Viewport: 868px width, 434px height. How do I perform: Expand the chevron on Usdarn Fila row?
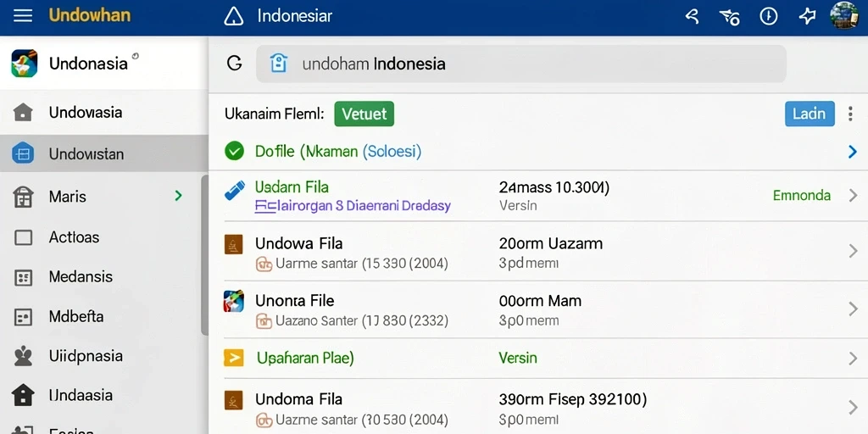(853, 196)
